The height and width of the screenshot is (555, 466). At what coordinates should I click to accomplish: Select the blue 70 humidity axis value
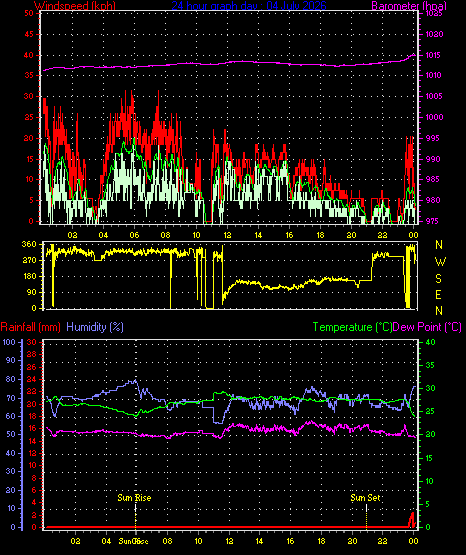pos(11,399)
